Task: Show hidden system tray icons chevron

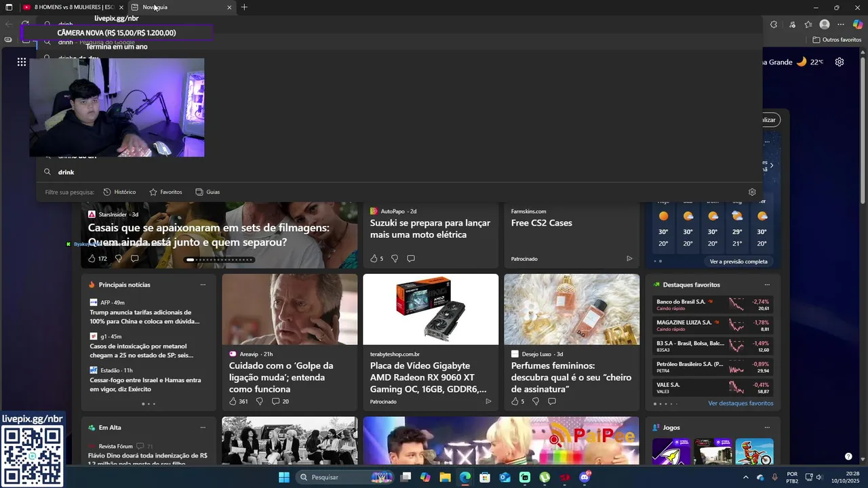Action: coord(745,477)
